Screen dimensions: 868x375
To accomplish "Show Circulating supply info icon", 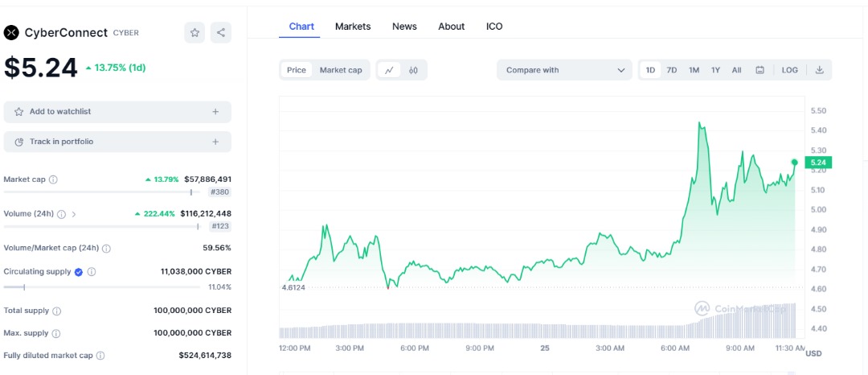I will (x=92, y=272).
